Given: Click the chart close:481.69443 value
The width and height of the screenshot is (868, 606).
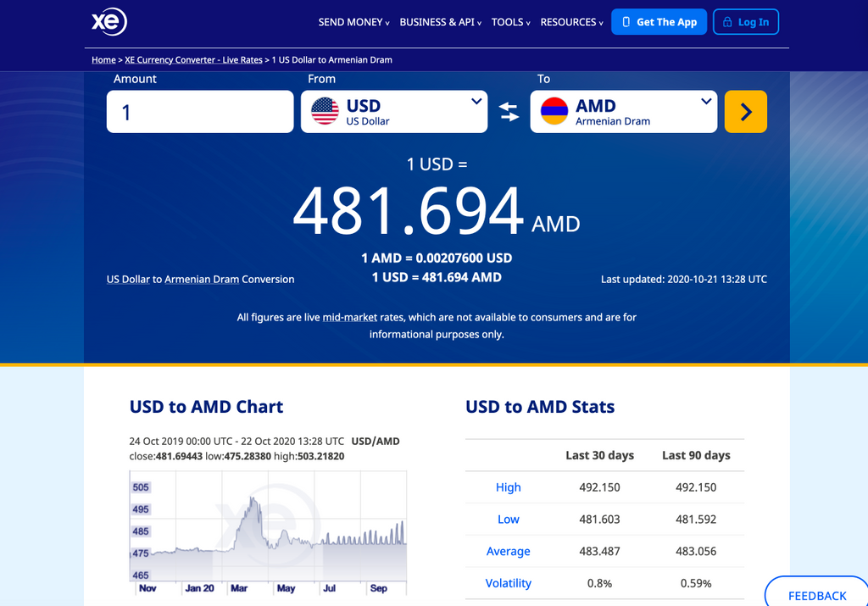Looking at the screenshot, I should coord(166,457).
